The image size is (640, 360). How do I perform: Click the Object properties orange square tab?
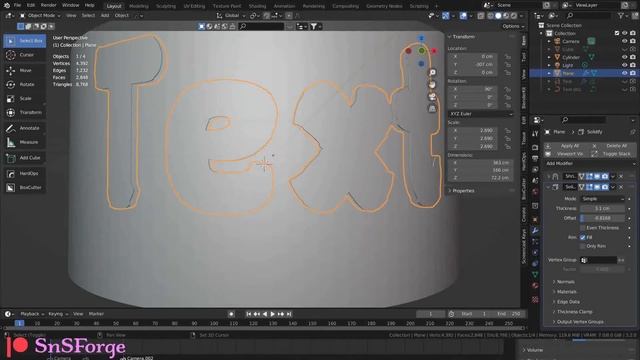click(535, 220)
